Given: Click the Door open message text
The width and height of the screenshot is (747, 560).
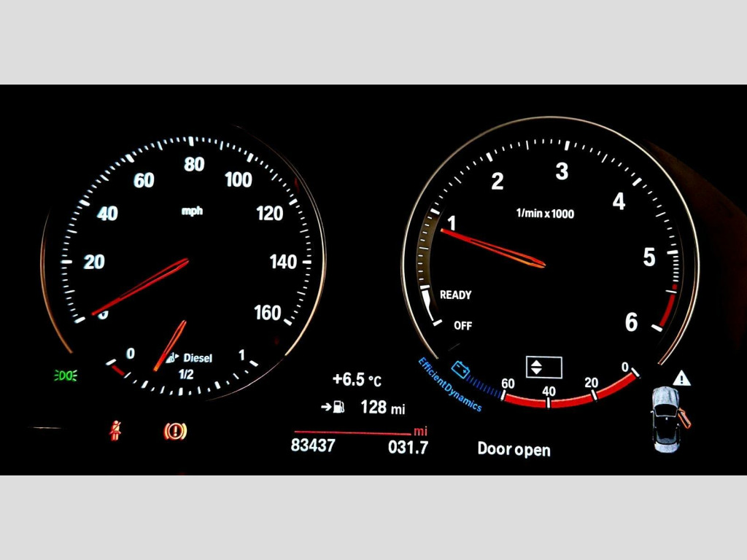Looking at the screenshot, I should click(x=514, y=449).
